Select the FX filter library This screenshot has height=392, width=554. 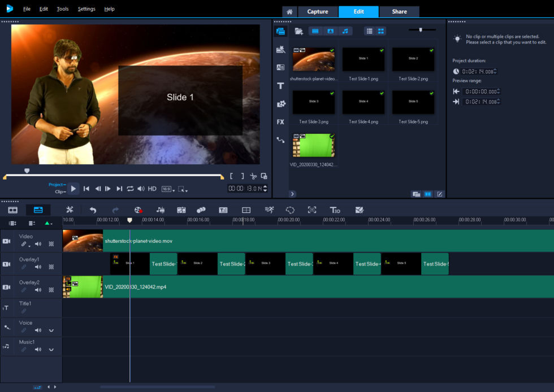point(280,121)
